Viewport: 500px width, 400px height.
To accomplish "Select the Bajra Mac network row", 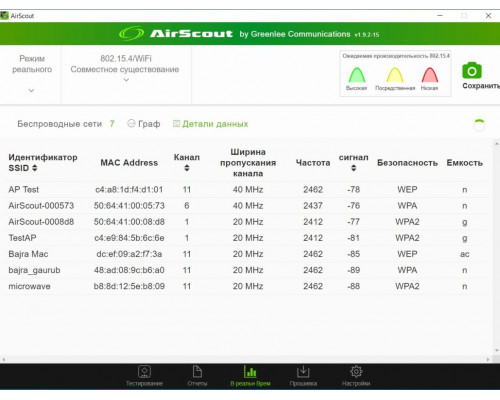I will 245,254.
